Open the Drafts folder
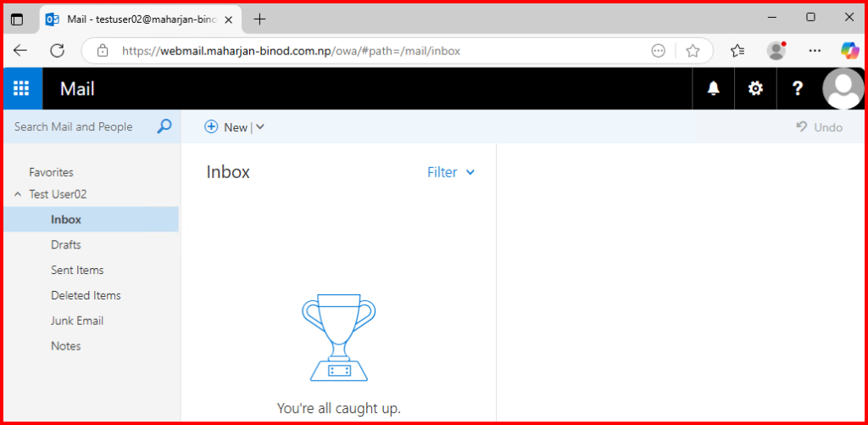The width and height of the screenshot is (868, 425). click(66, 244)
